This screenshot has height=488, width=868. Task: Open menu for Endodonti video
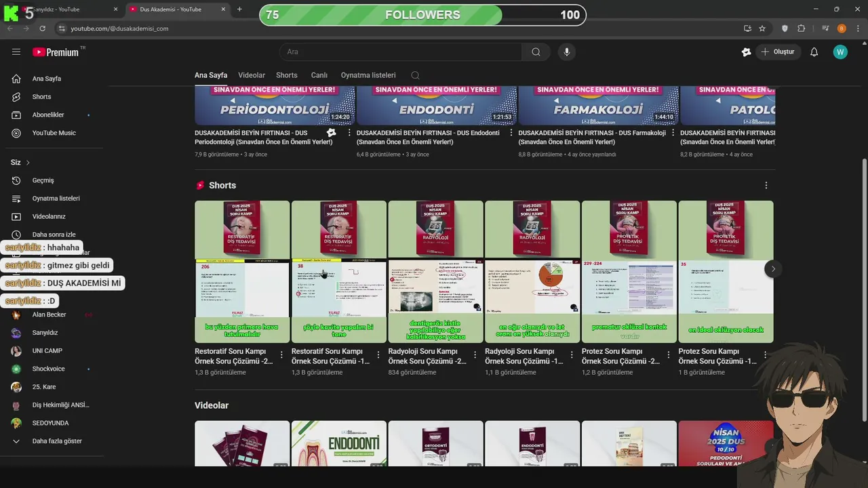click(x=511, y=133)
